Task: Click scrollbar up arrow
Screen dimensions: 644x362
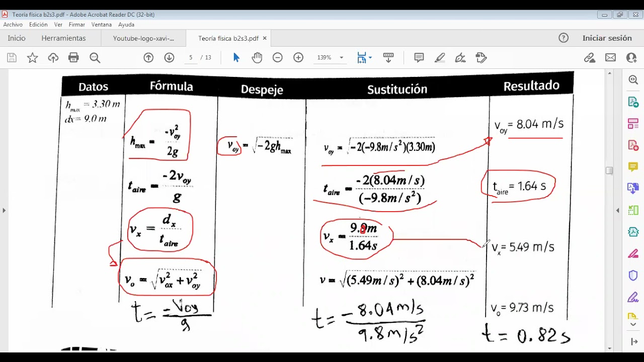Action: pos(609,74)
